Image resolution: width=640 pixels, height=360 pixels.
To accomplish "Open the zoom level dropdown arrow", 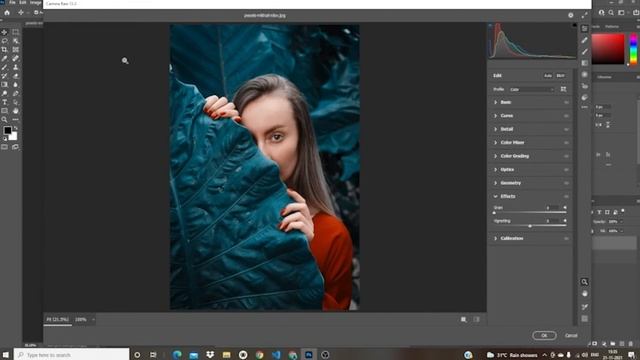I will [93, 320].
